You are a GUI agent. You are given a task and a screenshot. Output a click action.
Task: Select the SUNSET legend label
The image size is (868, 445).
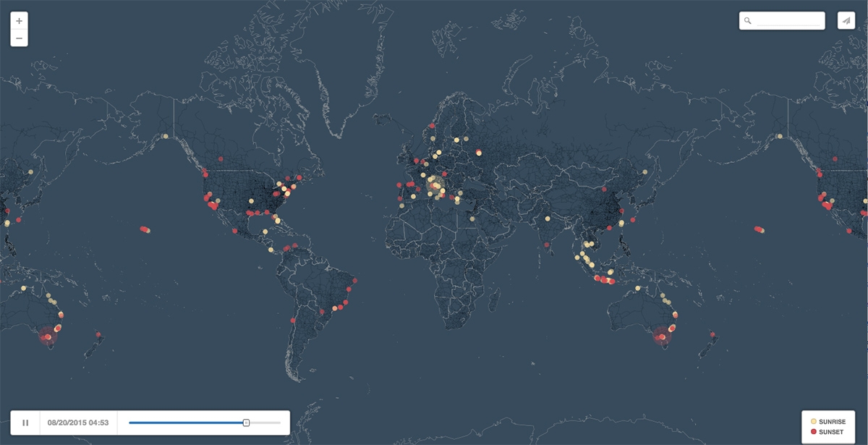pyautogui.click(x=831, y=431)
